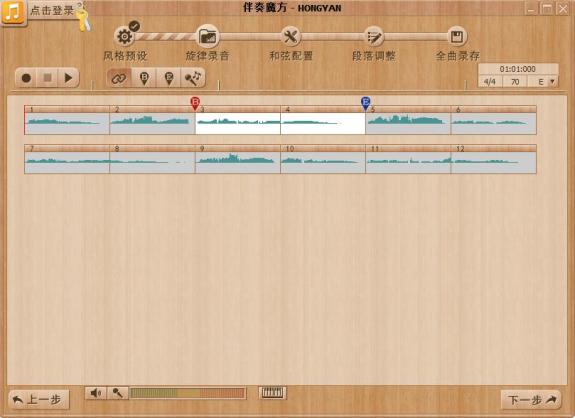
Task: Click the 下一步 next step button
Action: click(x=531, y=400)
